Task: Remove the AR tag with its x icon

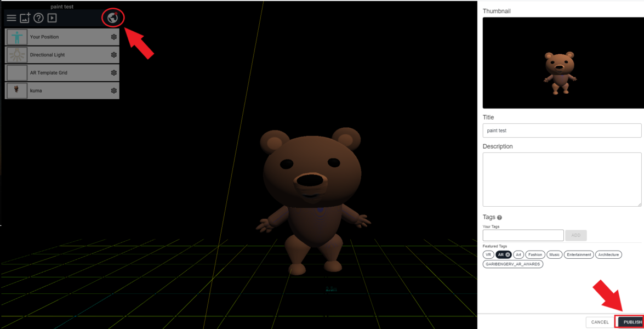Action: [508, 254]
